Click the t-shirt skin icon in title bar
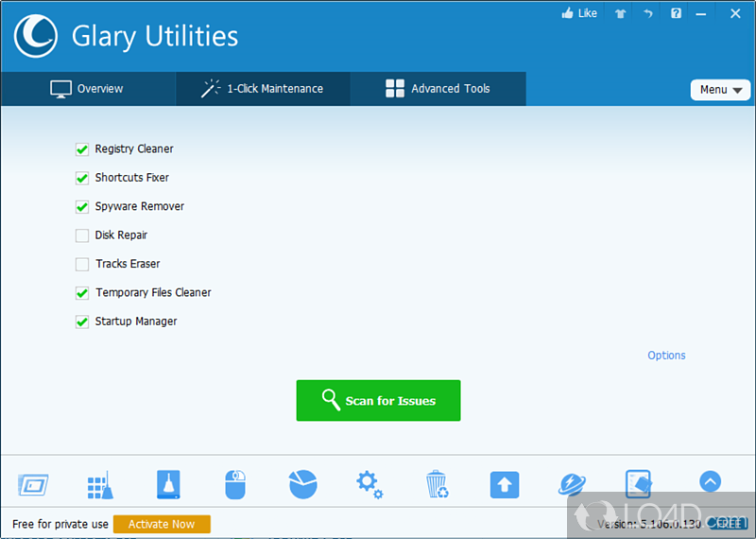The image size is (756, 539). click(621, 13)
